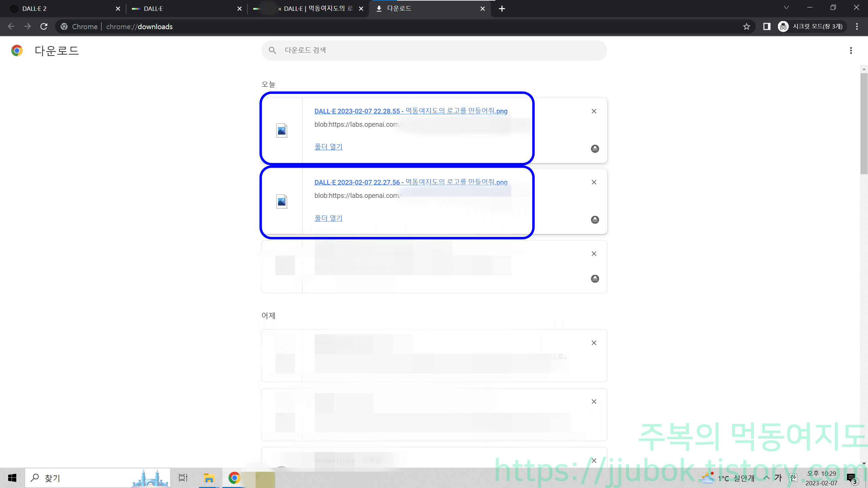Image resolution: width=868 pixels, height=488 pixels.
Task: Remove the 22.28.55 download from the list
Action: (x=594, y=111)
